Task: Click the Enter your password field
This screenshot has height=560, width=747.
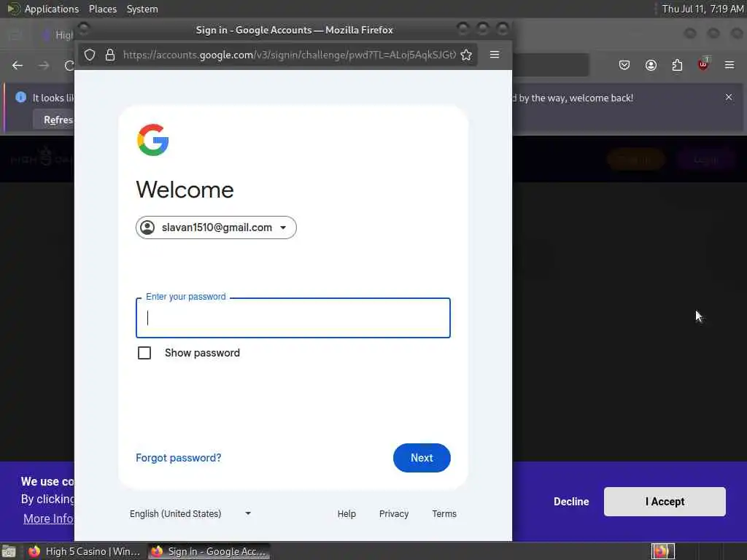Action: [x=293, y=318]
